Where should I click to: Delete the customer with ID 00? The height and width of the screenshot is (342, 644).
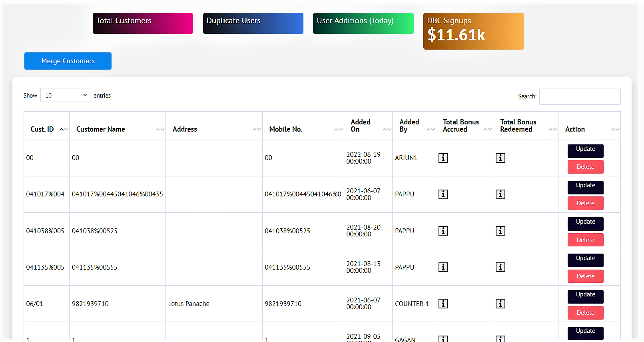(585, 167)
